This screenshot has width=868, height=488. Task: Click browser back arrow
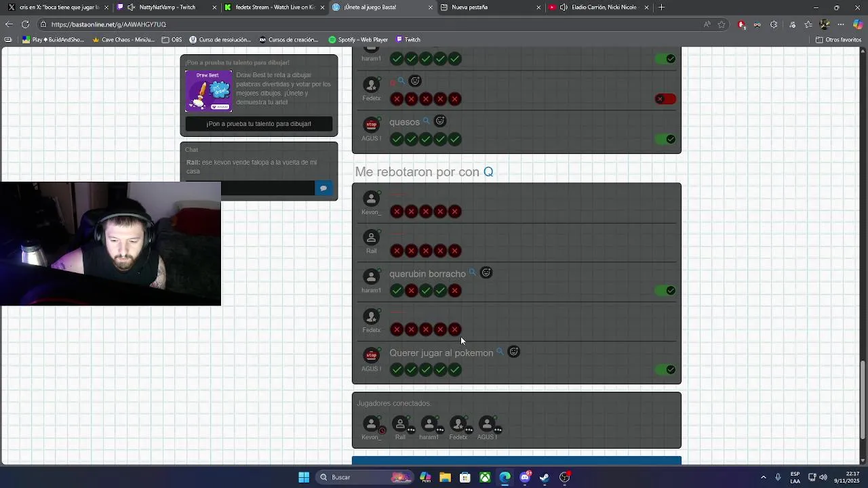9,24
